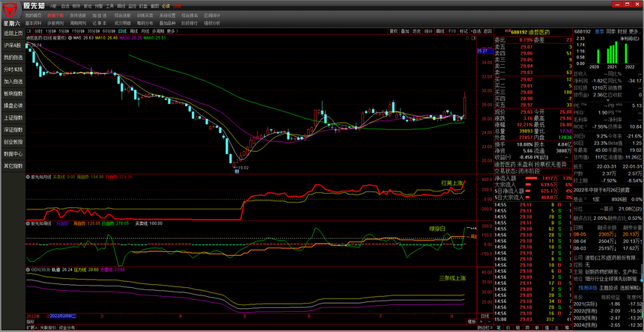The image size is (644, 332).
Task: Click the diamond icon at chart top-right
Action: coord(467,37)
